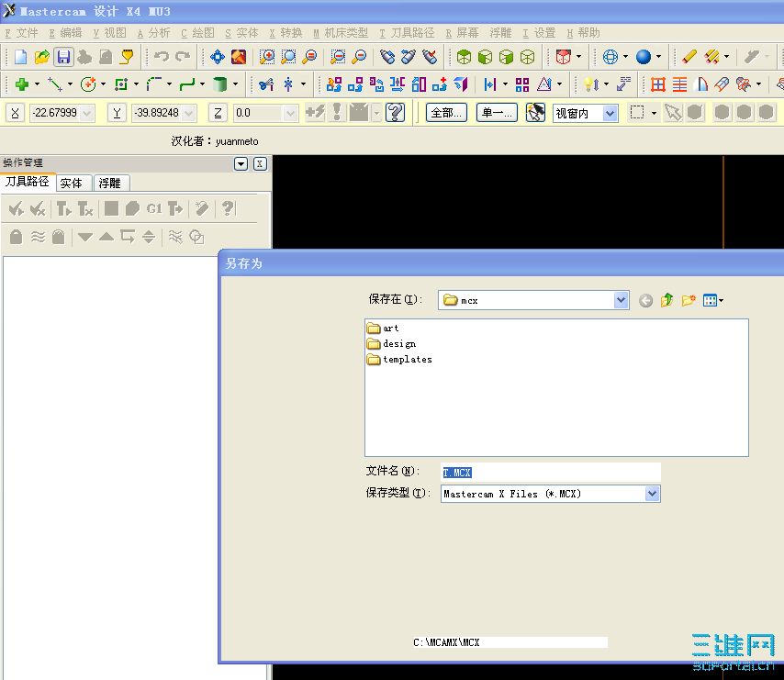Click the New file icon
The image size is (784, 680).
[x=20, y=57]
